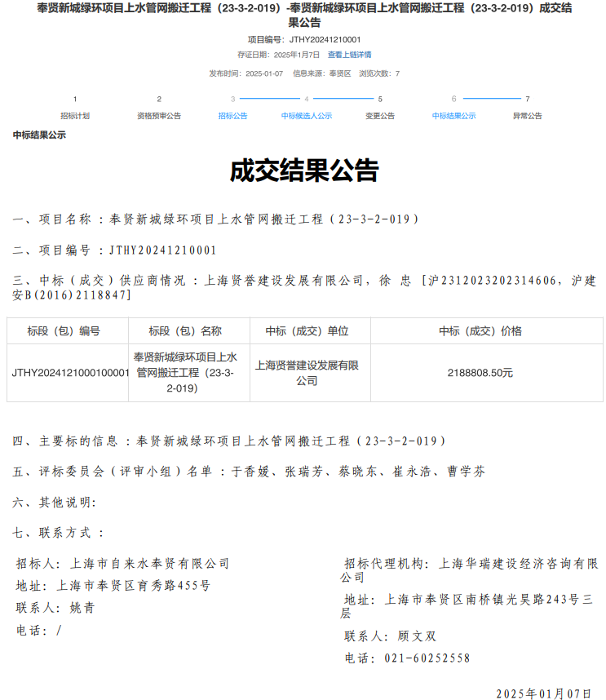Click step number 7 timeline marker

tap(528, 99)
